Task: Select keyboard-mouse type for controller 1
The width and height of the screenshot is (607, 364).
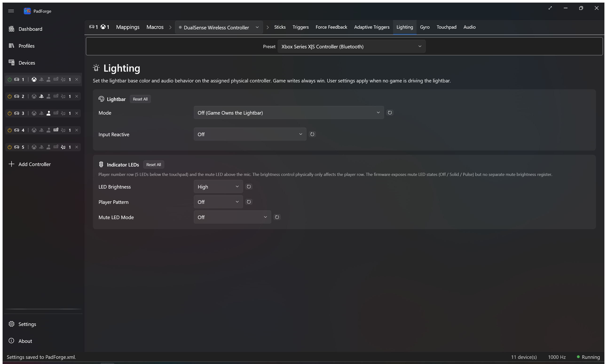Action: tap(56, 79)
